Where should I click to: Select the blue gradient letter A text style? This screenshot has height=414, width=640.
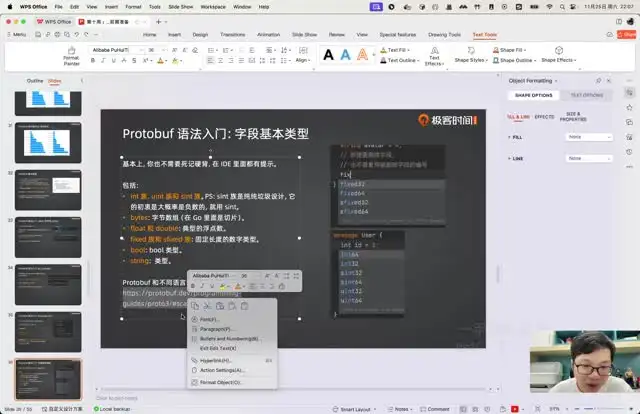pos(346,55)
